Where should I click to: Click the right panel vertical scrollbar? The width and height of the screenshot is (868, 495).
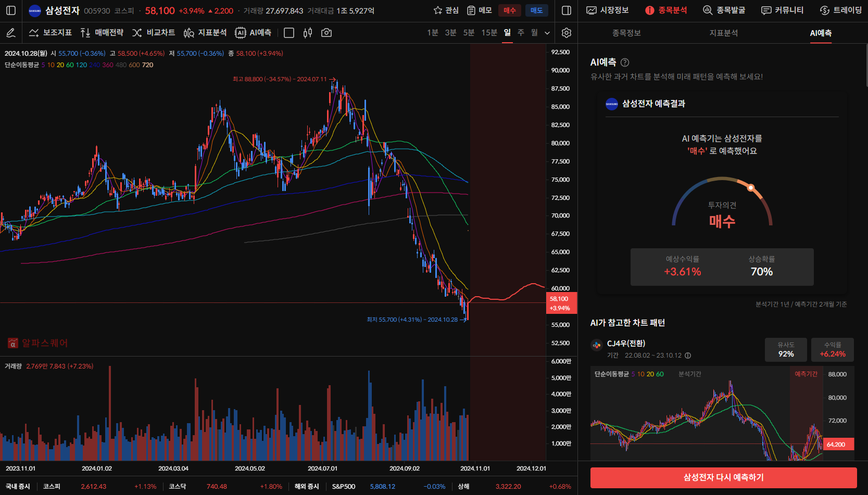coord(866,66)
